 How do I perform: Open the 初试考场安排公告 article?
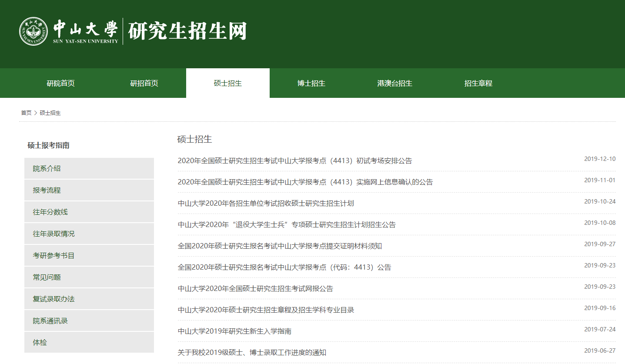pyautogui.click(x=295, y=160)
